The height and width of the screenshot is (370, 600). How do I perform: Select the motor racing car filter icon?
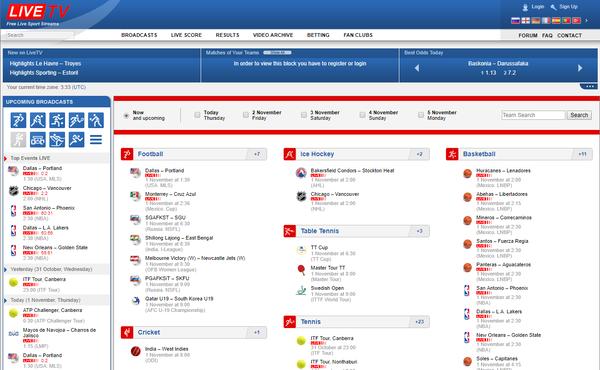coord(38,140)
